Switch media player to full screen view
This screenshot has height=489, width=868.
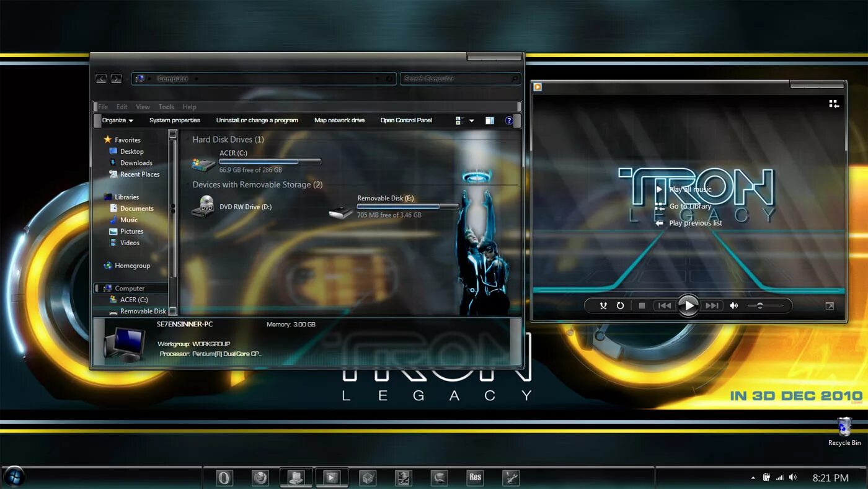pos(830,306)
